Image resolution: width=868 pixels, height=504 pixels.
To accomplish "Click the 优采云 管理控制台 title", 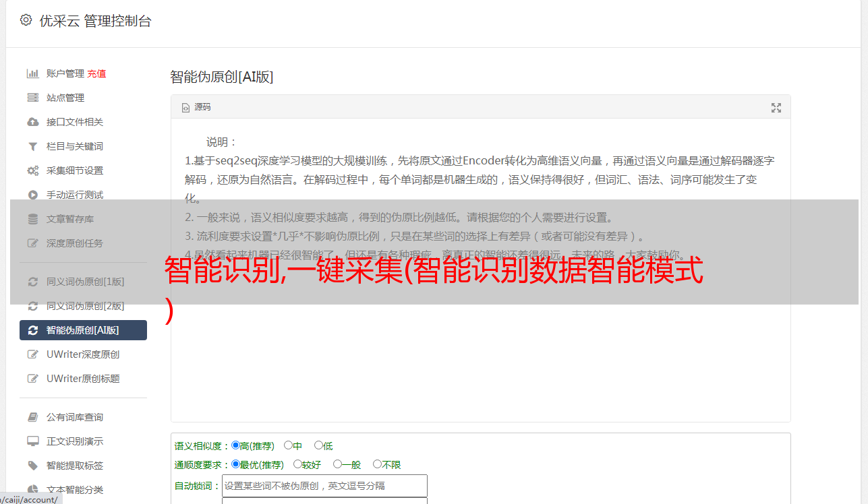I will click(x=95, y=21).
